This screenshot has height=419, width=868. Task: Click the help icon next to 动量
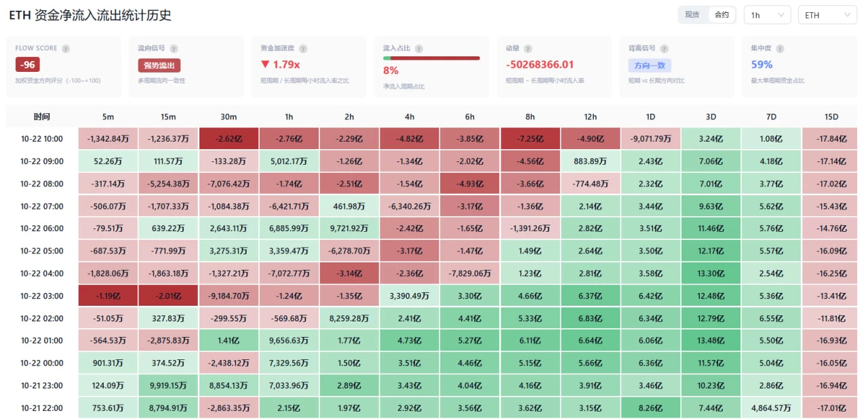coord(528,49)
